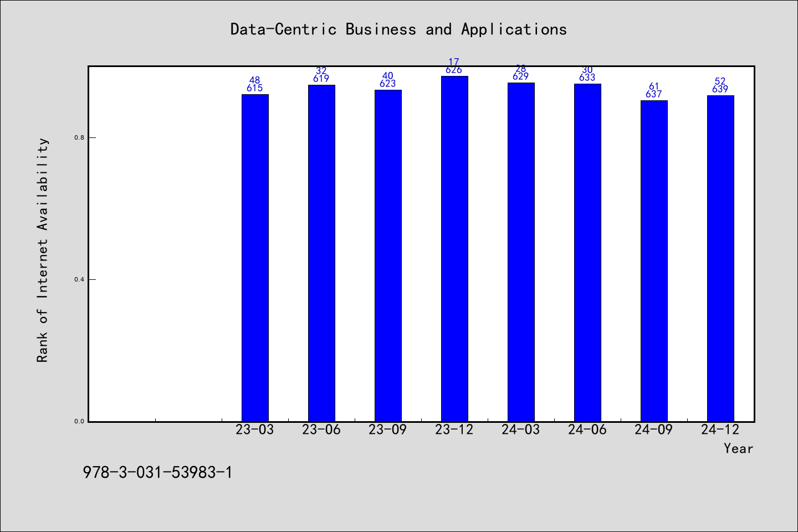Select the blue bar for 23-09
The width and height of the screenshot is (798, 532).
click(388, 255)
